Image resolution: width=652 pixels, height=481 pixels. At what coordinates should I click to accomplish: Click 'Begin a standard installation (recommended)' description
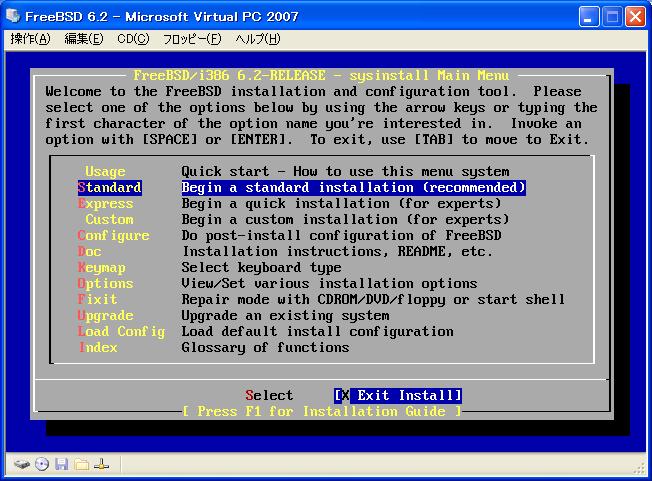353,187
